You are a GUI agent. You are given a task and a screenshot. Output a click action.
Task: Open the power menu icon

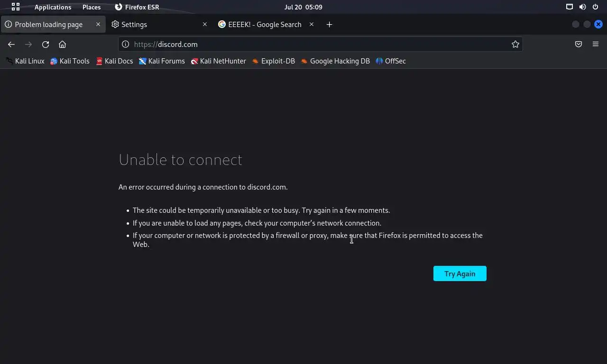[595, 7]
